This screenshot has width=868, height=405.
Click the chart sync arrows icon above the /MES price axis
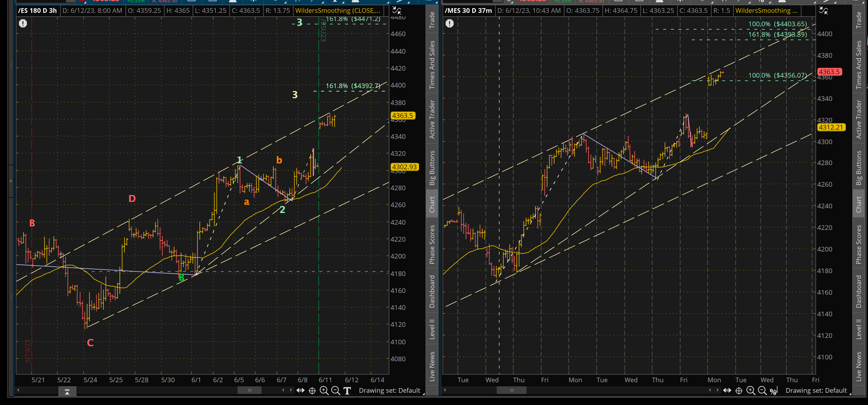point(824,11)
